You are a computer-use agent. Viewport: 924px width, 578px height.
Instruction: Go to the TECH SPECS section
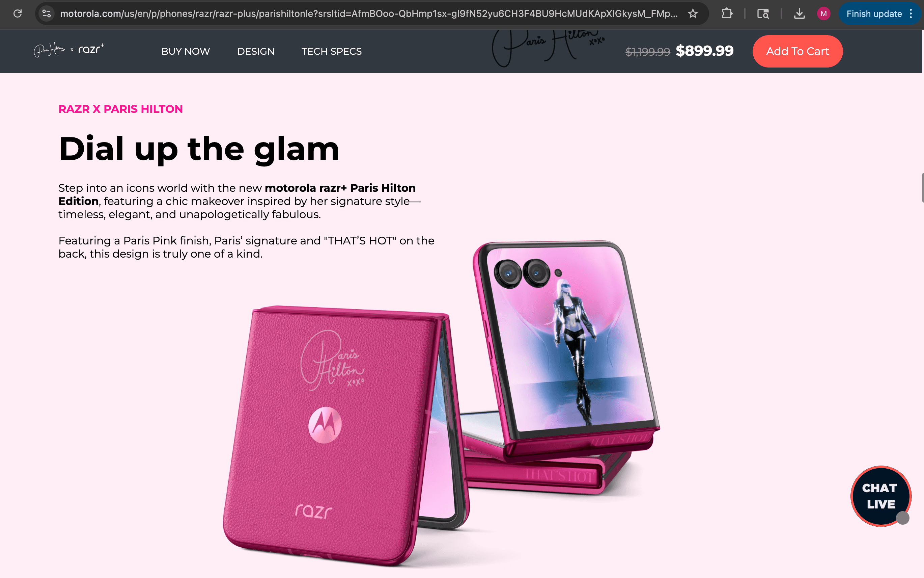(332, 51)
